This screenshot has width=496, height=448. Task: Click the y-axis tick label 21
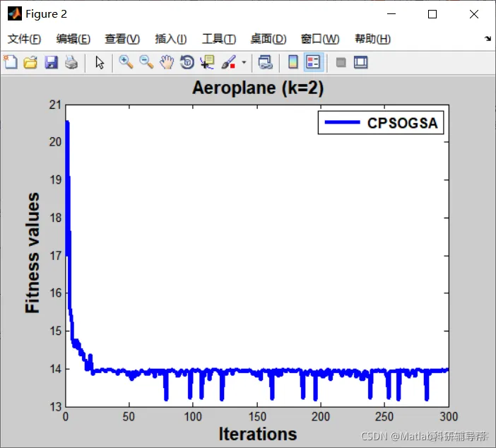(x=55, y=105)
